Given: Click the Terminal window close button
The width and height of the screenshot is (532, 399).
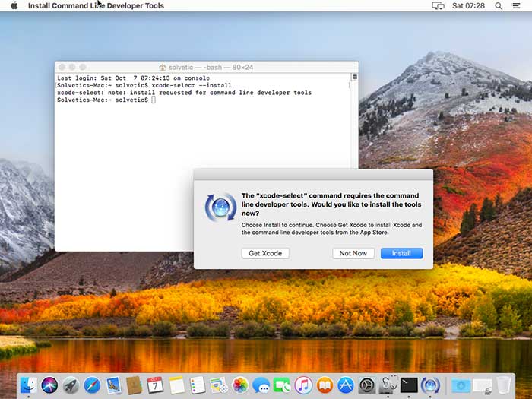Looking at the screenshot, I should point(62,67).
